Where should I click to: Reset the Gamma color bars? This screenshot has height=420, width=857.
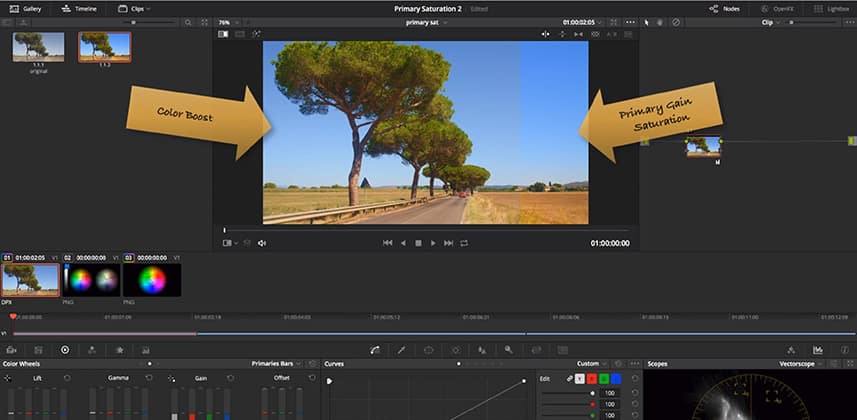coord(149,378)
